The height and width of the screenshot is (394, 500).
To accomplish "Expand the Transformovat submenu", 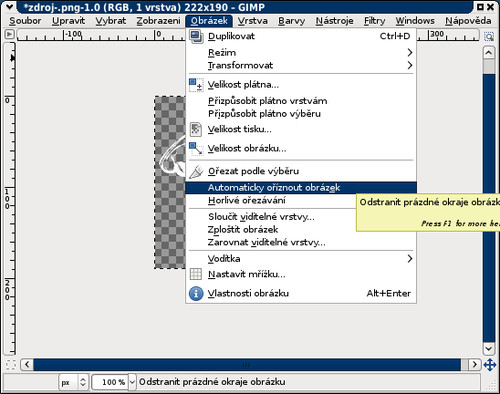I will click(301, 65).
